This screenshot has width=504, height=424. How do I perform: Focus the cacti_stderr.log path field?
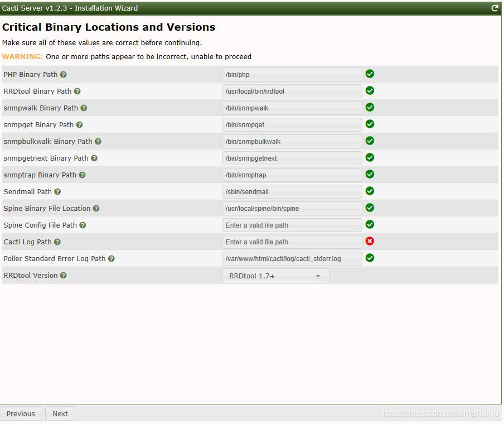pyautogui.click(x=292, y=259)
